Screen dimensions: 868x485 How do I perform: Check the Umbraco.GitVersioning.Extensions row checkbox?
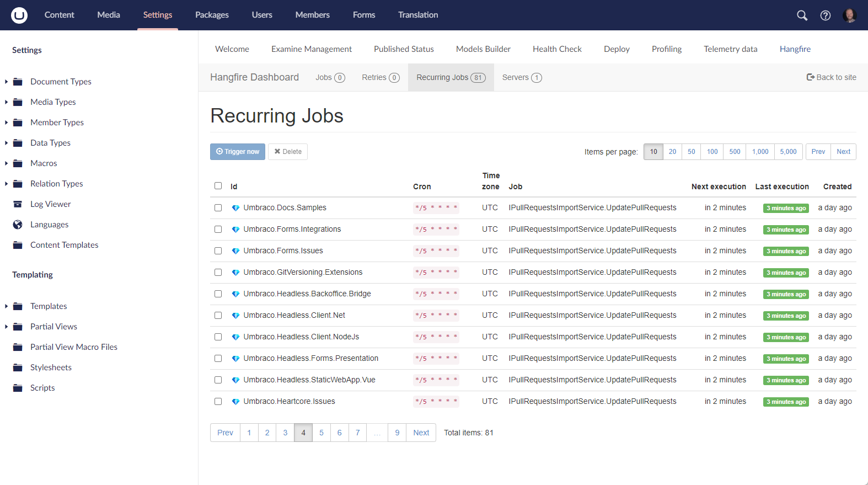coord(218,273)
